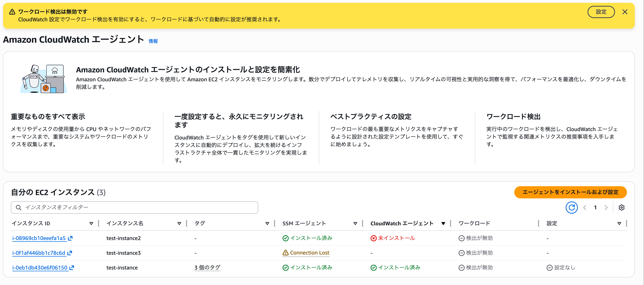The image size is (644, 285).
Task: Click the refresh icon above instance table
Action: pyautogui.click(x=572, y=208)
